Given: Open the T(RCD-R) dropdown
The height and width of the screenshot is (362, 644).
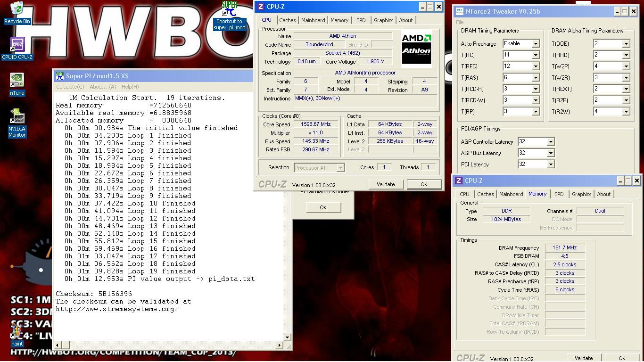Looking at the screenshot, I should point(536,89).
